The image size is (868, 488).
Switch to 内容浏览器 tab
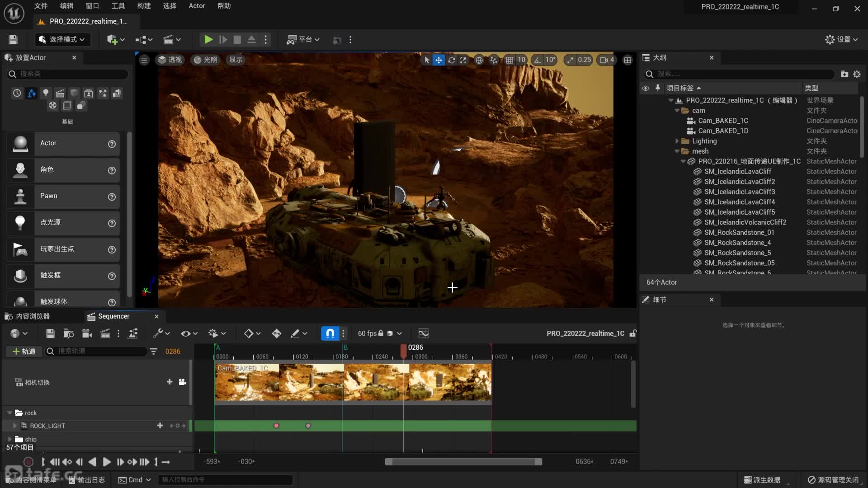pos(27,316)
